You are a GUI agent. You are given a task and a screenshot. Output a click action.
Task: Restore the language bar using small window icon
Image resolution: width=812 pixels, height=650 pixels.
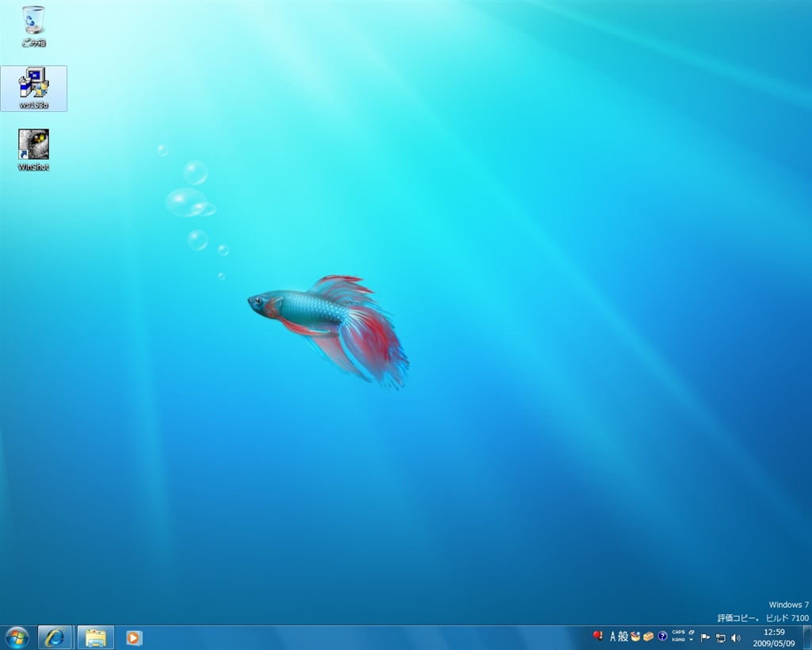point(691,633)
